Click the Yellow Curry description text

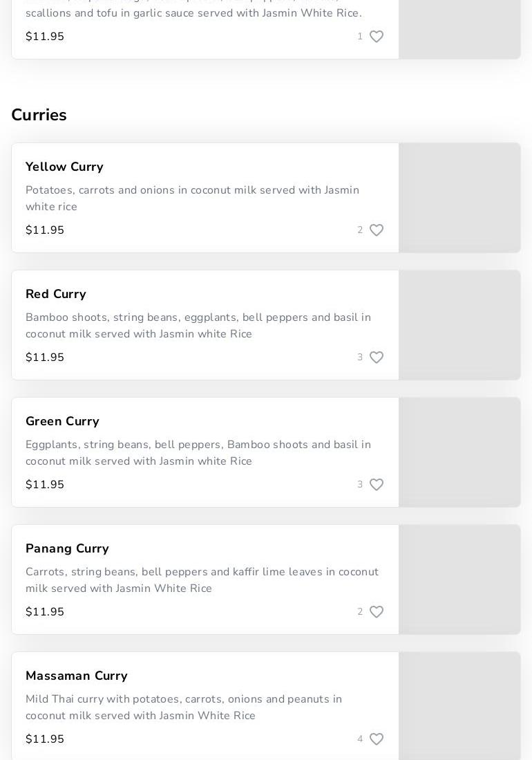click(192, 198)
